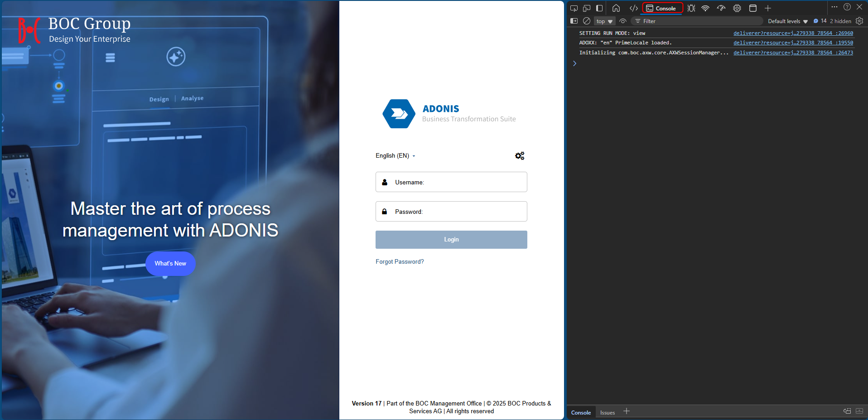Switch to the Issues tab
Viewport: 868px width, 420px height.
[607, 412]
